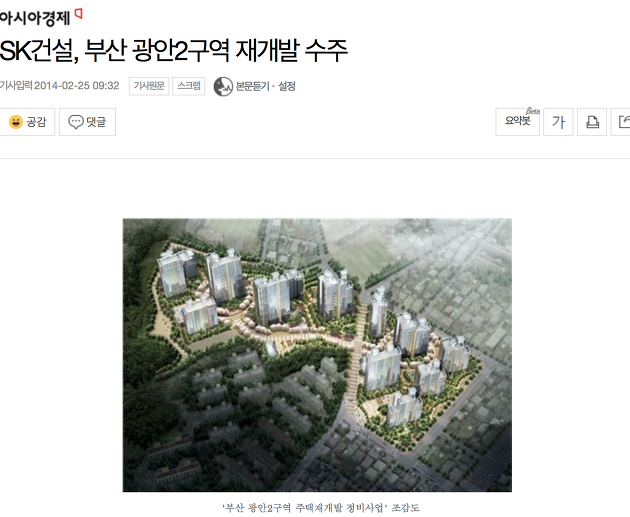
Task: Click the 기사입력 2014-02-25 timestamp
Action: click(x=59, y=86)
